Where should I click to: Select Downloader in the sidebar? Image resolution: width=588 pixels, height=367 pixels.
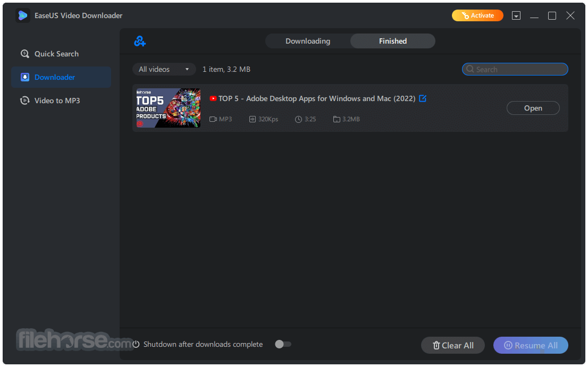click(61, 77)
